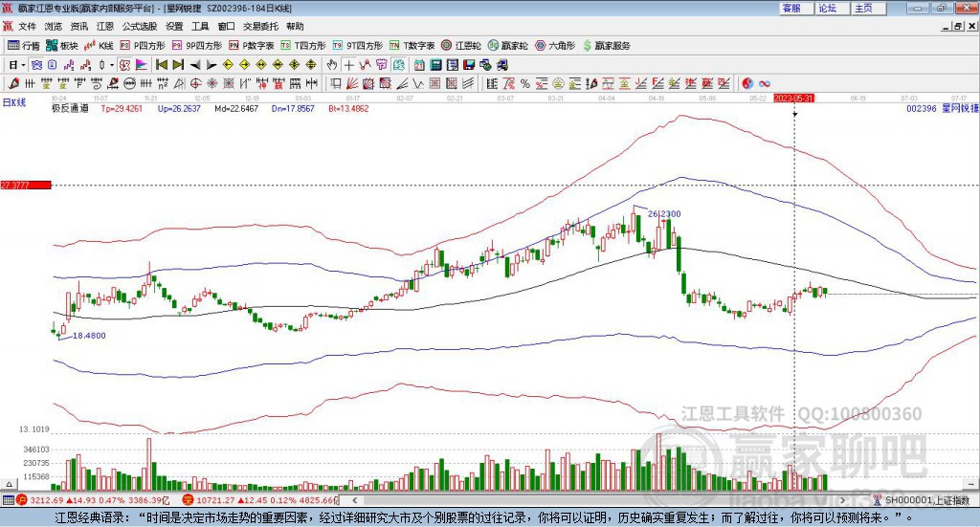The height and width of the screenshot is (527, 980).
Task: Click the 日K线 period label
Action: click(x=14, y=102)
